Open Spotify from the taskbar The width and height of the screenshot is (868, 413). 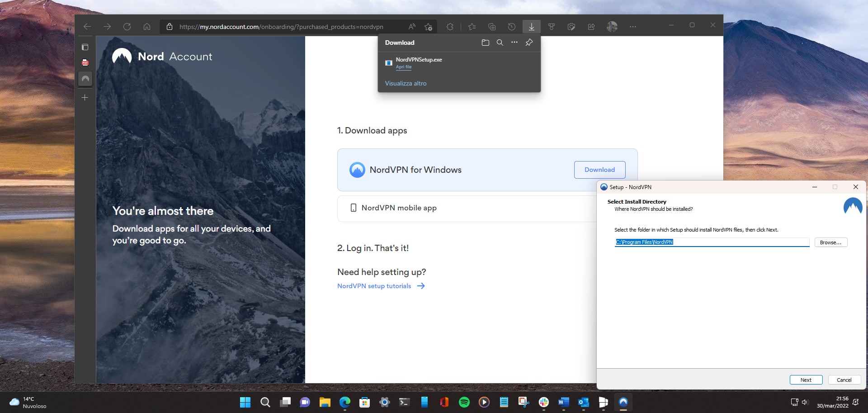464,402
